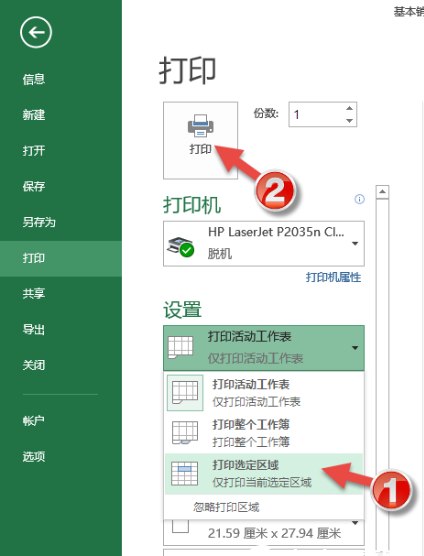The width and height of the screenshot is (424, 556).
Task: Click the printer info icon
Action: pos(359,199)
